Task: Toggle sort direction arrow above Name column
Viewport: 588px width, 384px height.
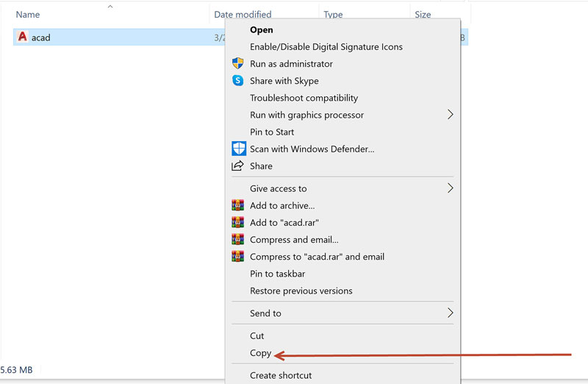Action: 110,7
